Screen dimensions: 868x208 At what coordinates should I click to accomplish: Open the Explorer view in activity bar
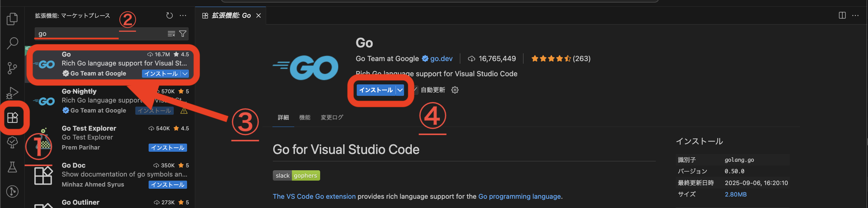tap(12, 19)
